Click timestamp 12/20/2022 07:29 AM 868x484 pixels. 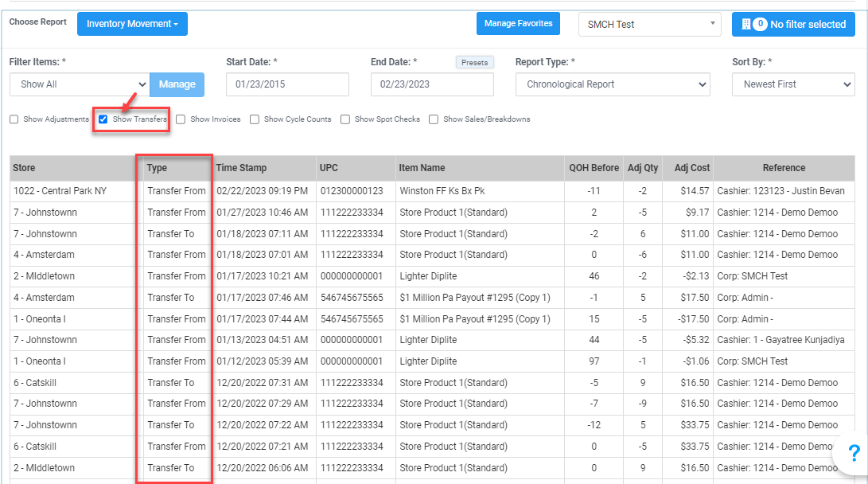pos(262,404)
